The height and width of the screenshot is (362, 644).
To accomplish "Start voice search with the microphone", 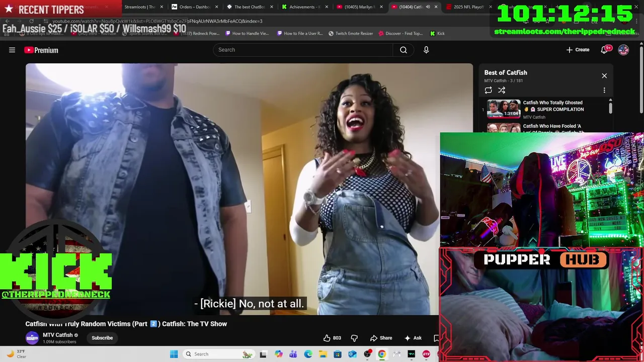I will [x=426, y=50].
